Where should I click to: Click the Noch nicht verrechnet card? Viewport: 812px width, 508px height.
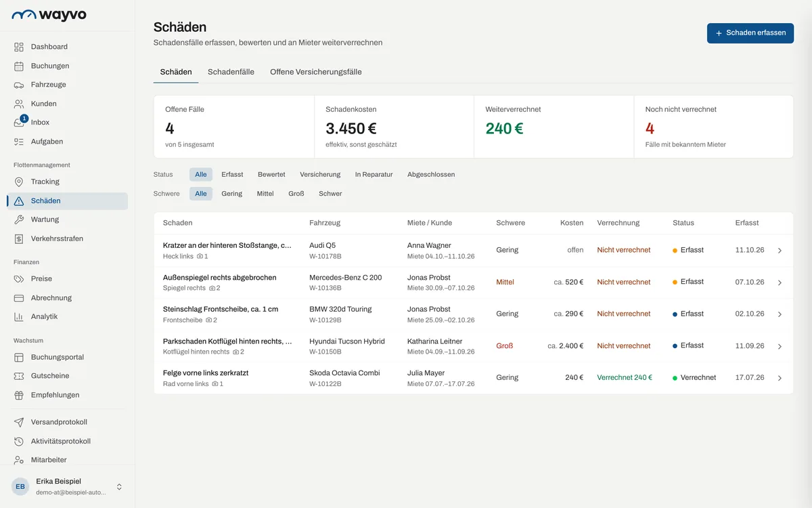714,127
